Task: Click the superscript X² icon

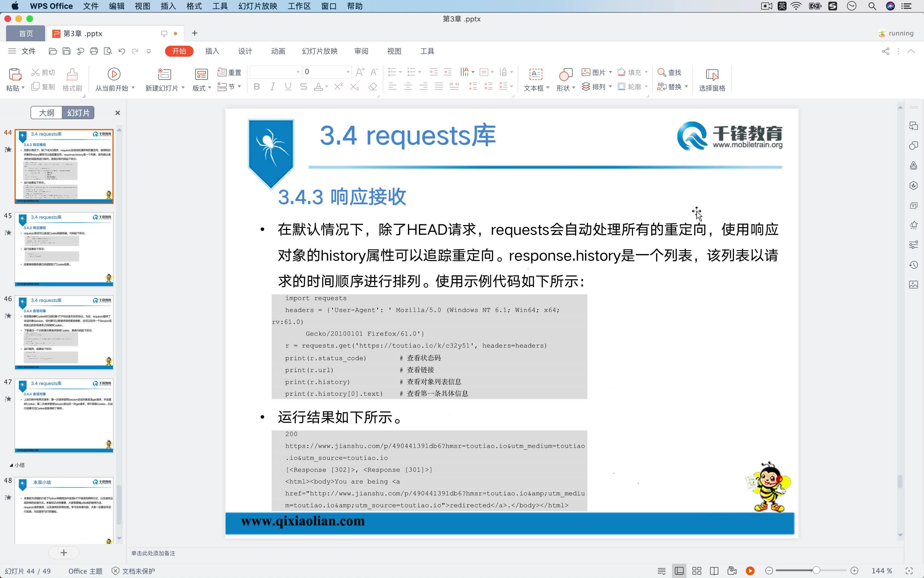Action: (x=338, y=87)
